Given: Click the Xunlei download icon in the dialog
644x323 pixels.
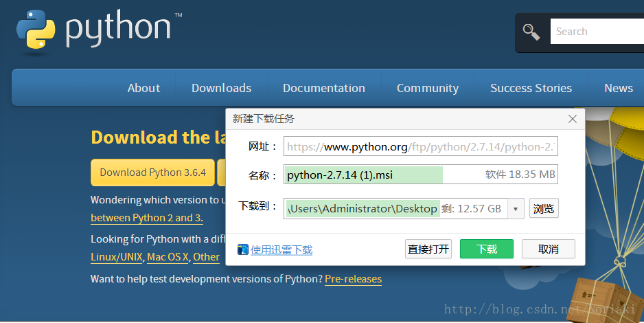Looking at the screenshot, I should pyautogui.click(x=243, y=249).
